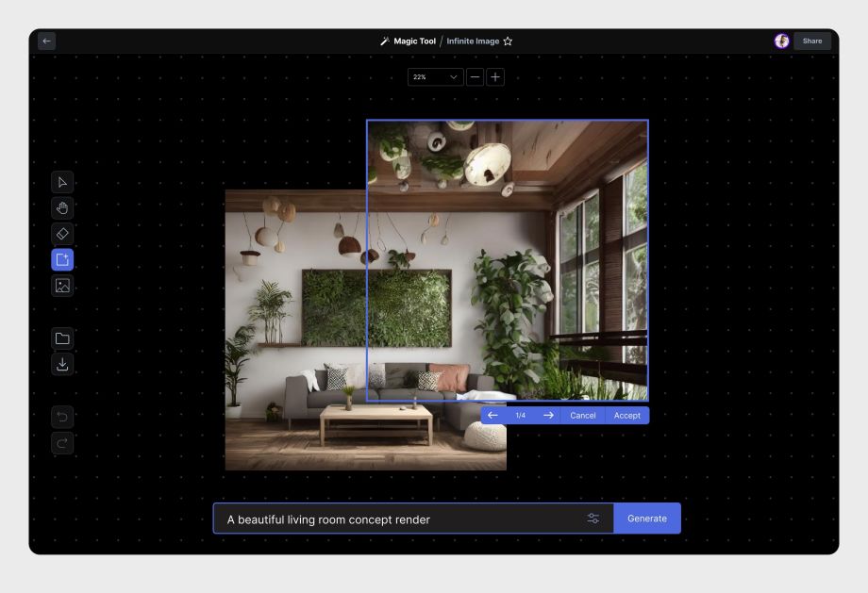This screenshot has width=868, height=593.
Task: Click the back arrow at top left
Action: pos(47,41)
